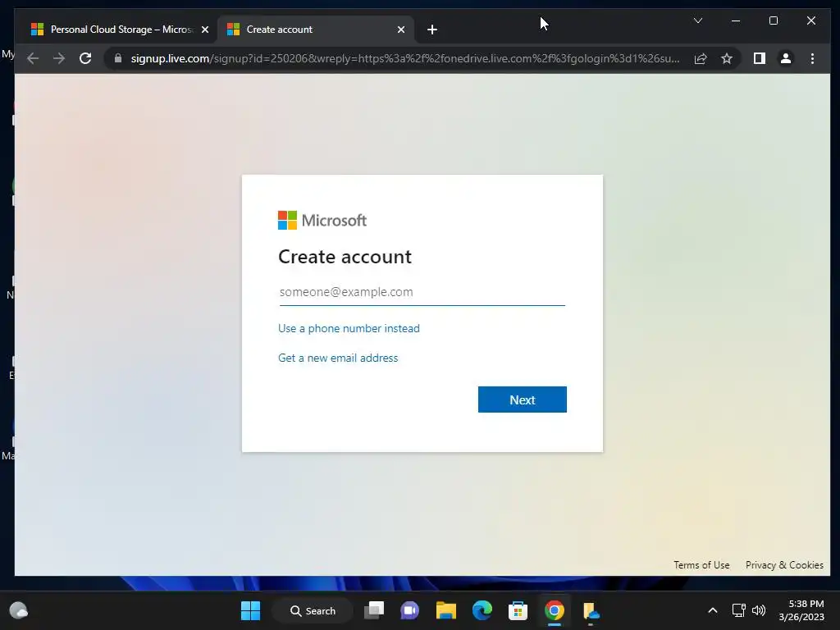Open the clock and date 5:38 PM
Image resolution: width=840 pixels, height=630 pixels.
801,610
